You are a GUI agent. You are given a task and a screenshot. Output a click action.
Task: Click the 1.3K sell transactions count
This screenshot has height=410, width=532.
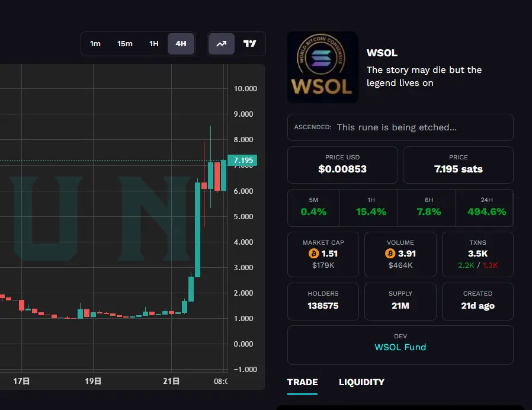click(x=491, y=265)
